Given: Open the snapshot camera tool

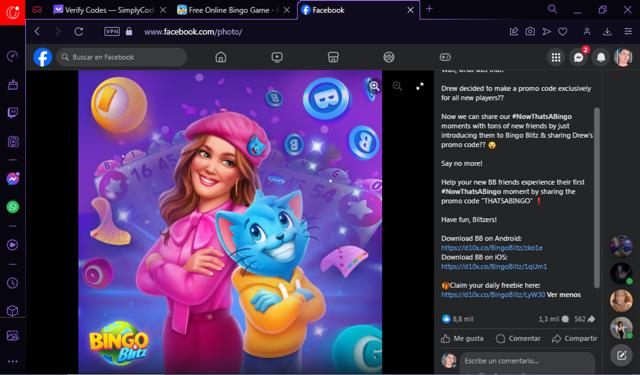Looking at the screenshot, I should pyautogui.click(x=530, y=31).
